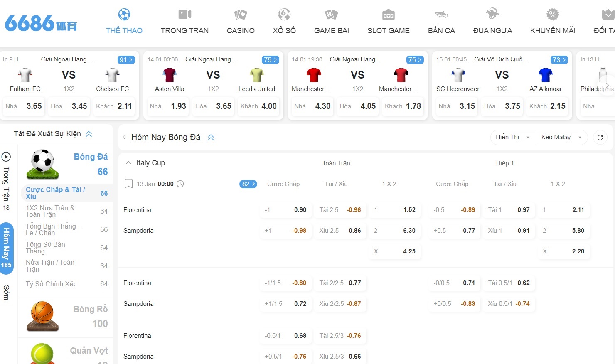
Task: Click the Leeds United jersey icon
Action: 257,75
